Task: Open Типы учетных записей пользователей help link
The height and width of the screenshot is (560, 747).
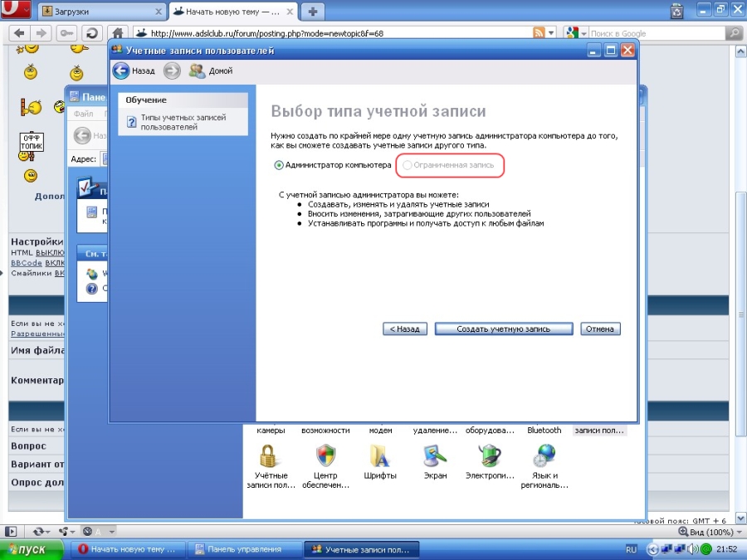Action: [182, 123]
